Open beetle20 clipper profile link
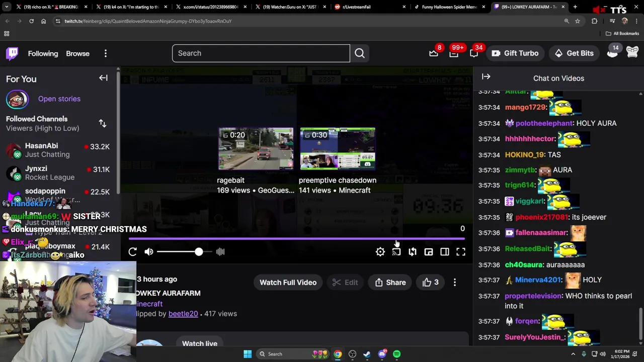Screen dimensions: 644x362 tap(183, 314)
